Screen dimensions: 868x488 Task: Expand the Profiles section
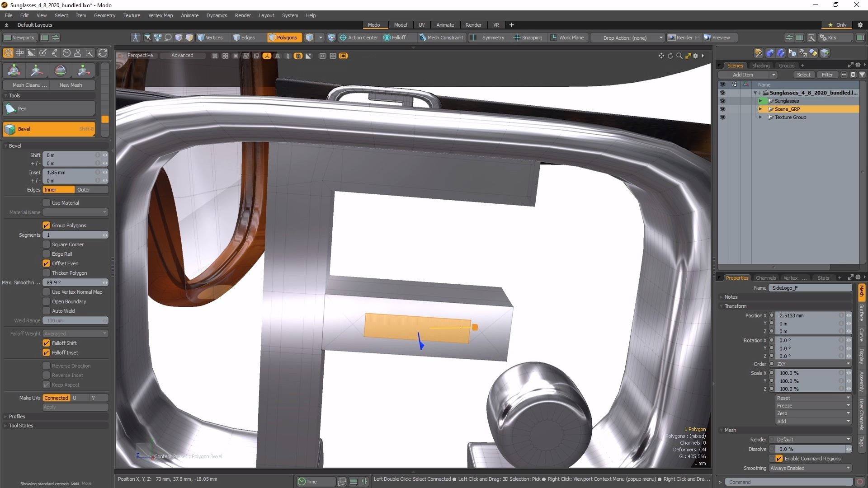pyautogui.click(x=17, y=416)
